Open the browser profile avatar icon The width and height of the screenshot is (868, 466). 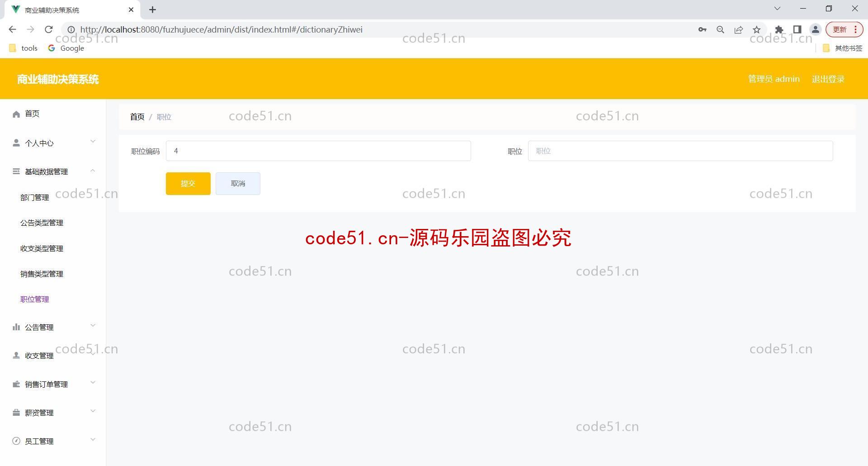[815, 29]
